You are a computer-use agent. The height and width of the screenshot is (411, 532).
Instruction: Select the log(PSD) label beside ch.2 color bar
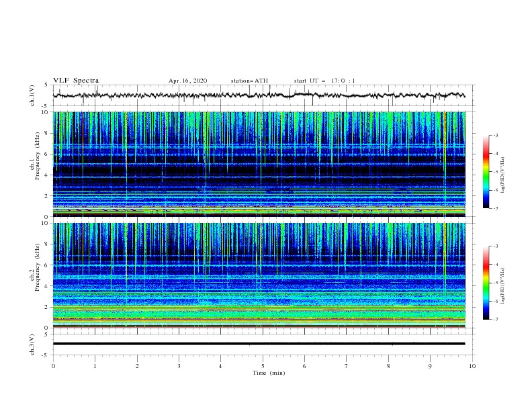point(502,285)
